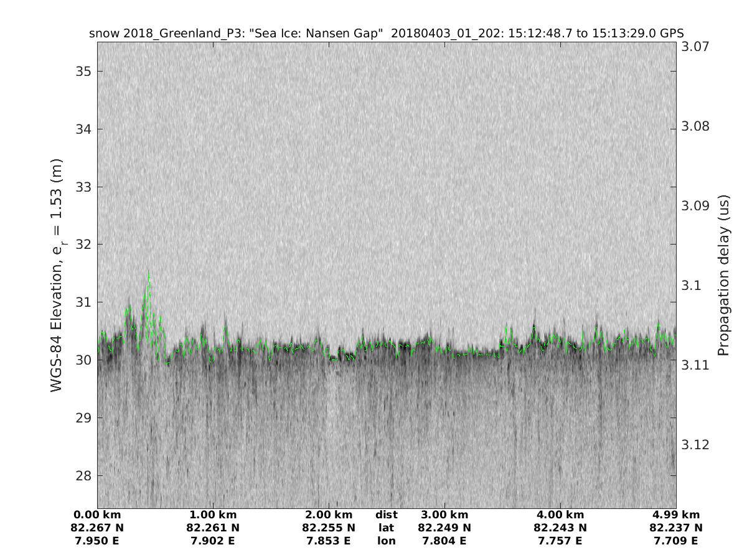The width and height of the screenshot is (747, 560).
Task: Click the tallest green surface peak
Action: (x=148, y=274)
